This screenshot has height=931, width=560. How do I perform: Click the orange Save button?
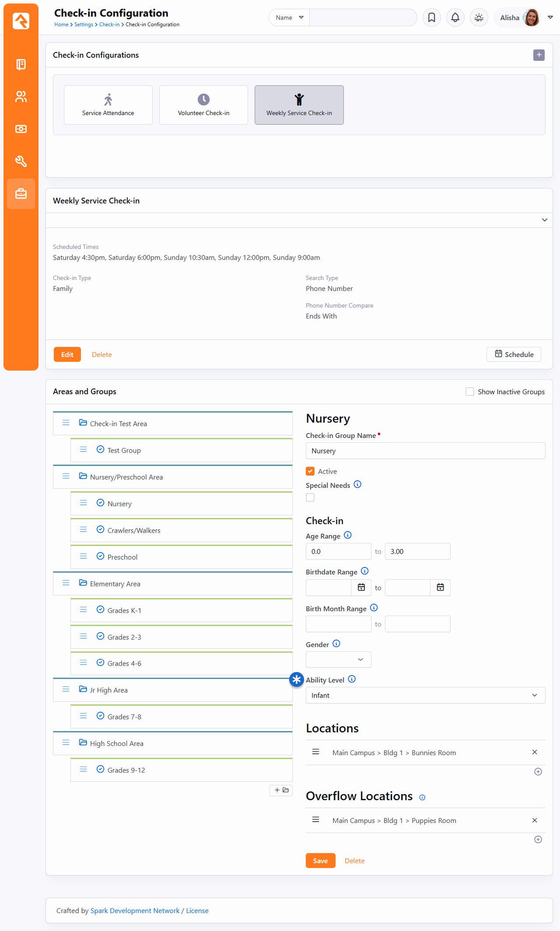tap(320, 861)
